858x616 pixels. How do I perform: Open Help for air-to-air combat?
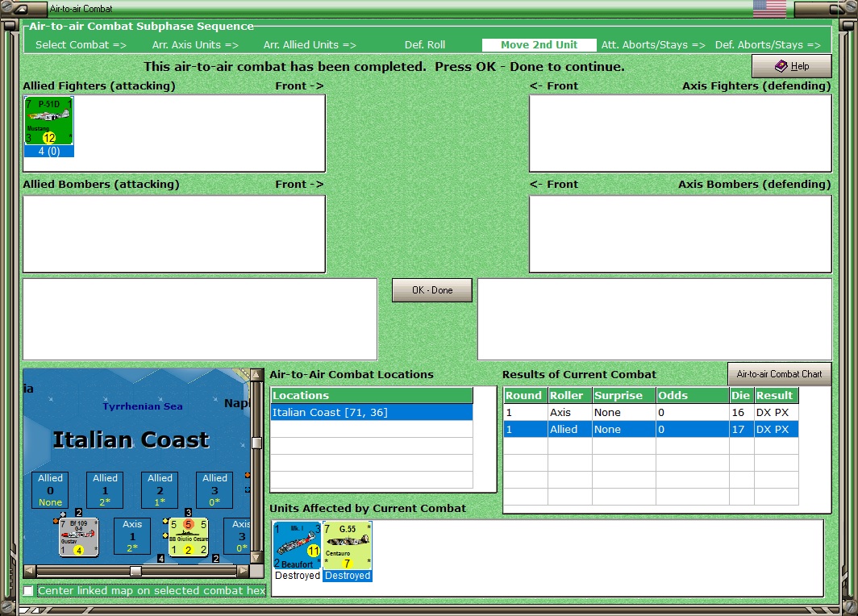(792, 66)
